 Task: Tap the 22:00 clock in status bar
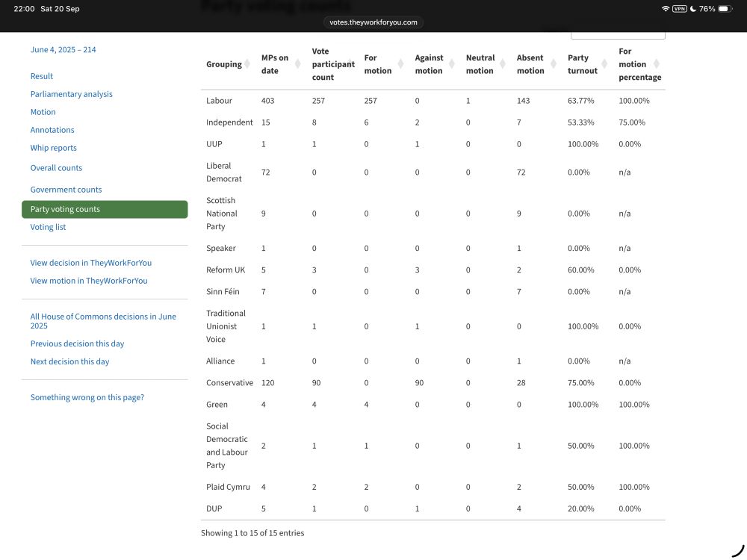click(x=24, y=8)
